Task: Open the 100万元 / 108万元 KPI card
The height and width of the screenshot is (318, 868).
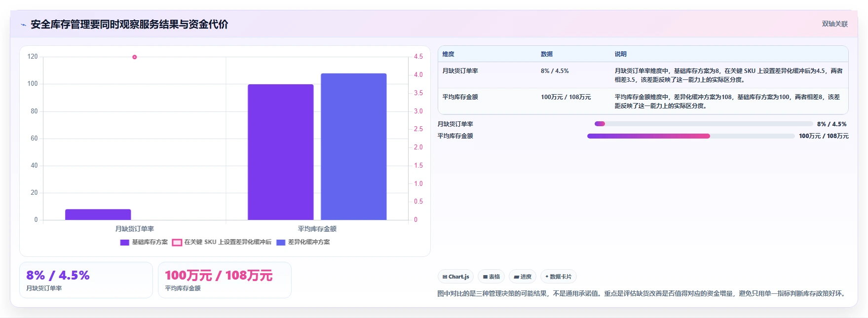Action: tap(225, 280)
